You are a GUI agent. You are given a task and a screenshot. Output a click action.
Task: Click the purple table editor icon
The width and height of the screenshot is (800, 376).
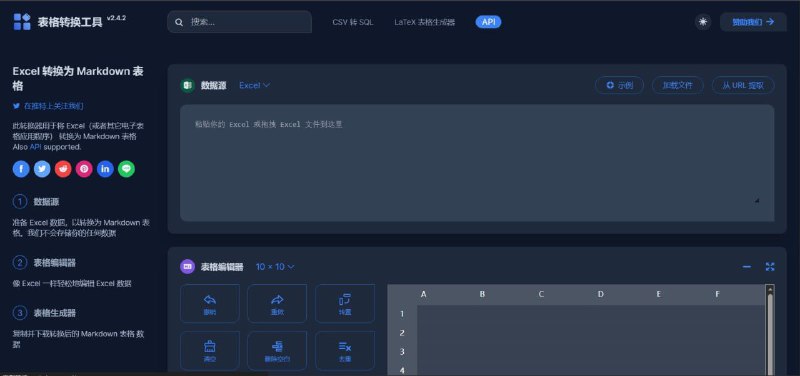click(187, 266)
